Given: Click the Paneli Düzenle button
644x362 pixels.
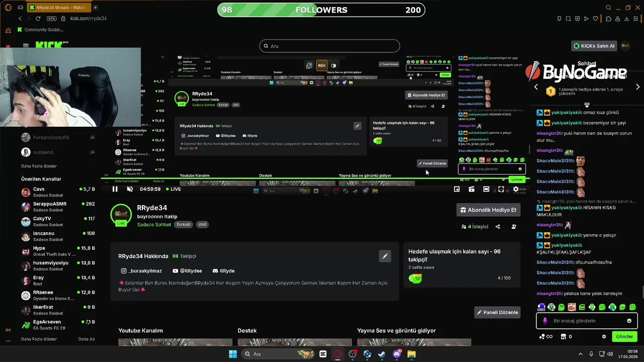Looking at the screenshot, I should (x=497, y=312).
